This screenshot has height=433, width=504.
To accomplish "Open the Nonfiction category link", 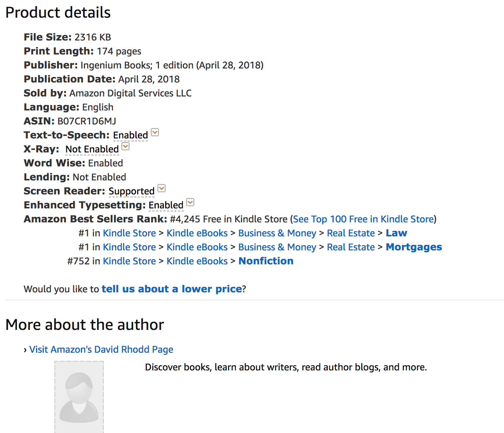I will tap(266, 261).
